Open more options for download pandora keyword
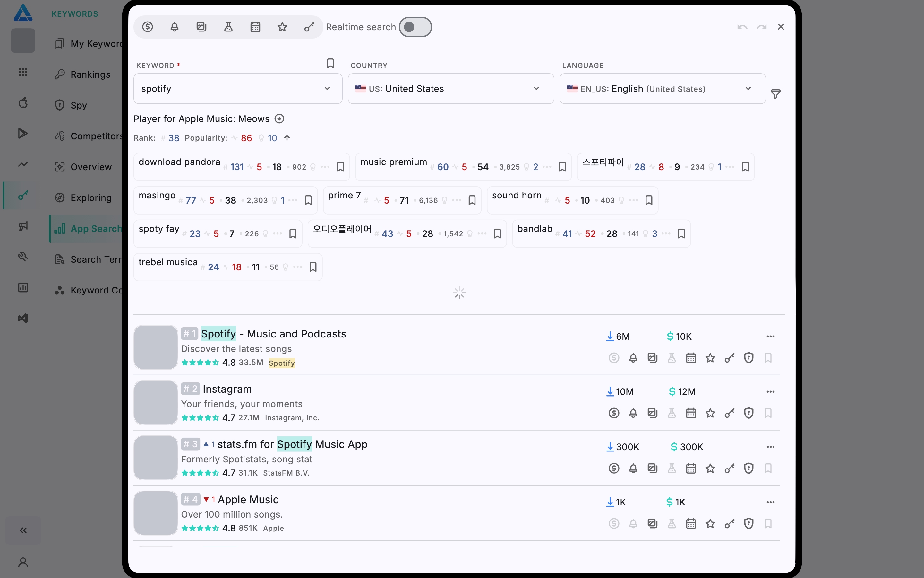 [325, 167]
